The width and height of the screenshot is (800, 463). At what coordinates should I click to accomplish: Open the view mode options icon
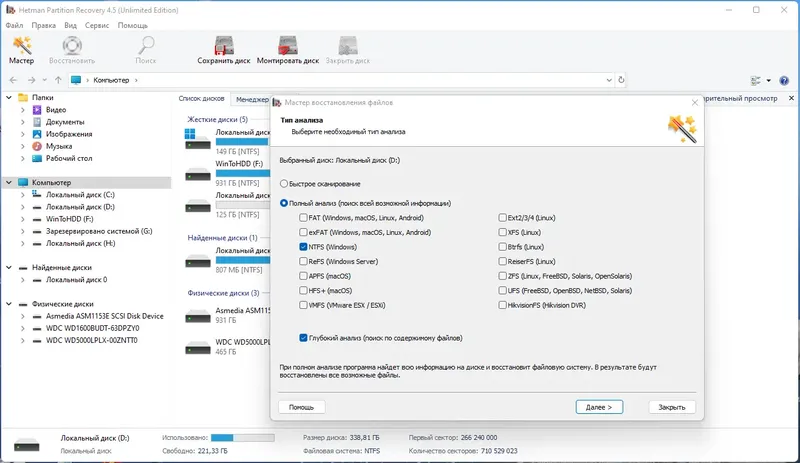pos(756,81)
